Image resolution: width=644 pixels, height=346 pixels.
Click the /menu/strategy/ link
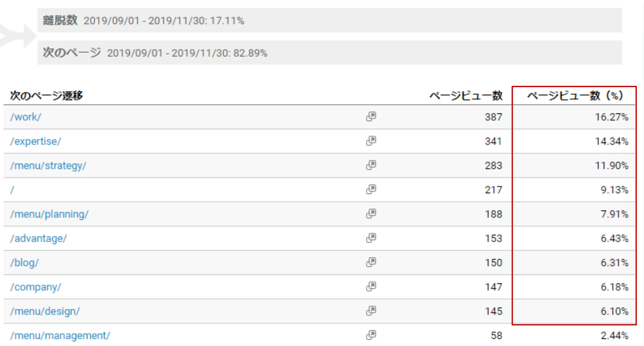pyautogui.click(x=48, y=165)
